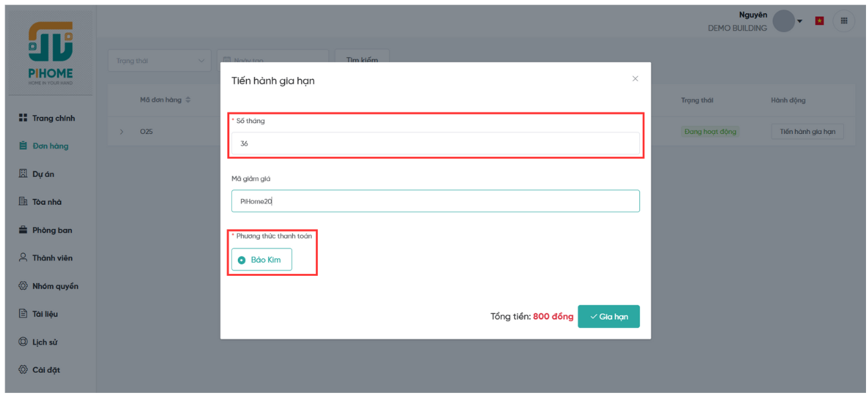Open the Đơn hàng menu item
Viewport: 868px width, 397px height.
(x=50, y=146)
